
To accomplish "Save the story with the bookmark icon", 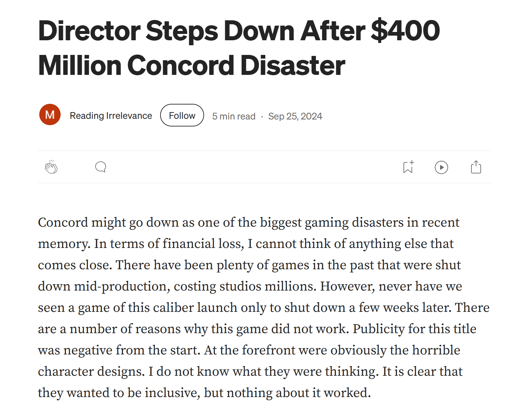I will [408, 167].
